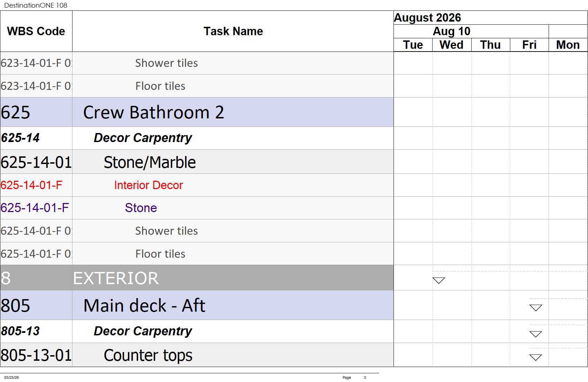The image size is (588, 382).
Task: Select the Counter tops task row
Action: [x=197, y=355]
